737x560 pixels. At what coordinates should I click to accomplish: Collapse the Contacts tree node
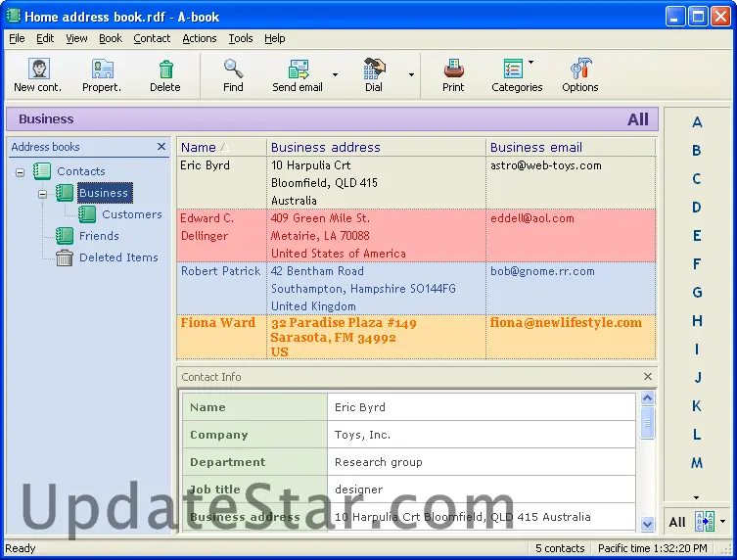pyautogui.click(x=21, y=172)
